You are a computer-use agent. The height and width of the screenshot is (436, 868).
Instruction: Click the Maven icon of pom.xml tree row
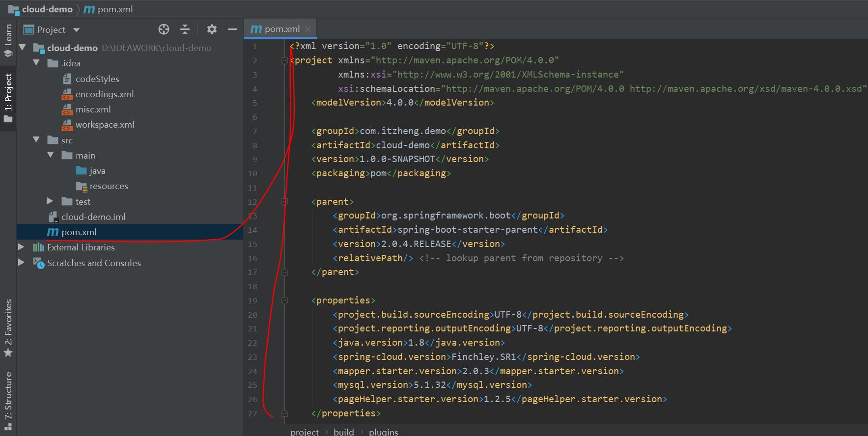pyautogui.click(x=53, y=232)
